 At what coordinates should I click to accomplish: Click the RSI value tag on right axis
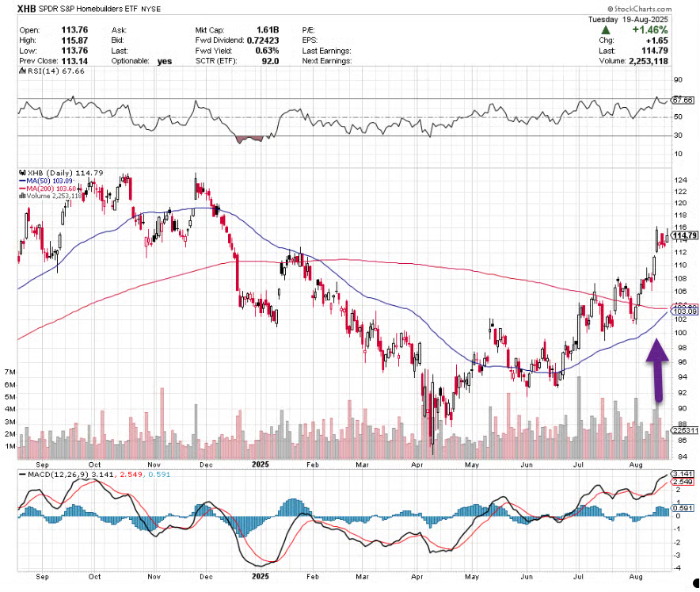tap(683, 100)
